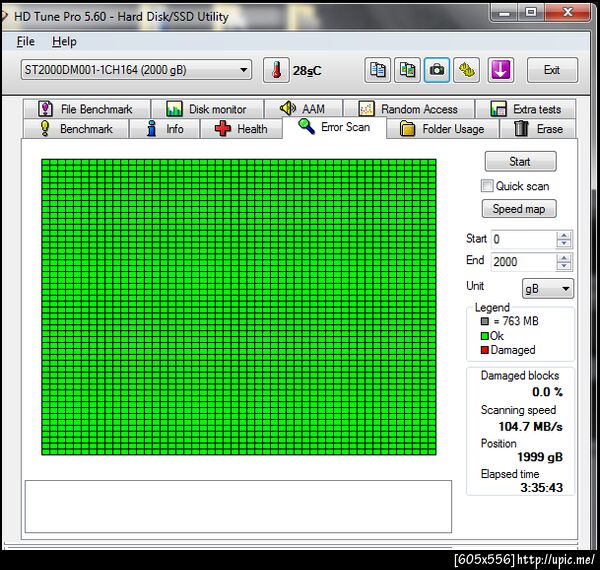The width and height of the screenshot is (600, 570).
Task: Switch to the Random Access tab
Action: (409, 109)
